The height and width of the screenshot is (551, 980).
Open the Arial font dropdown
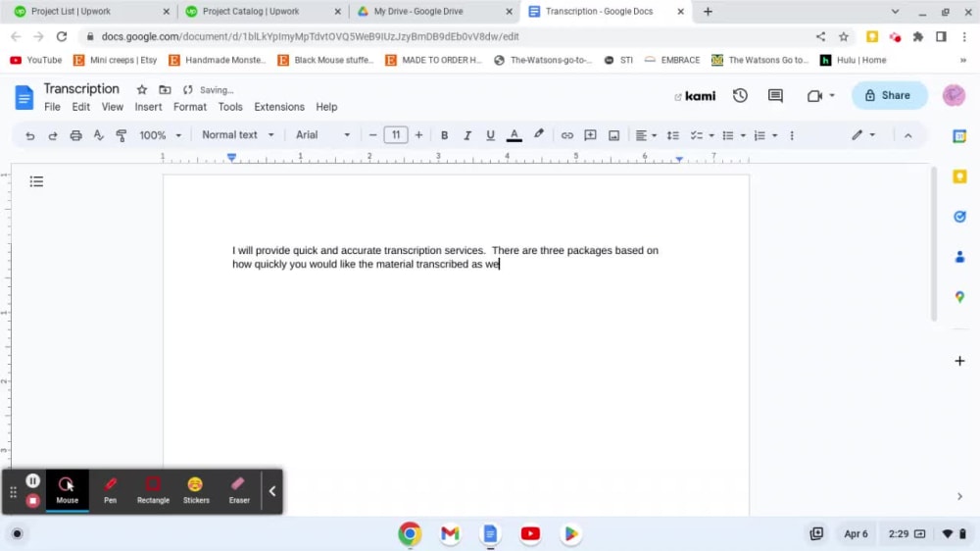(x=322, y=135)
